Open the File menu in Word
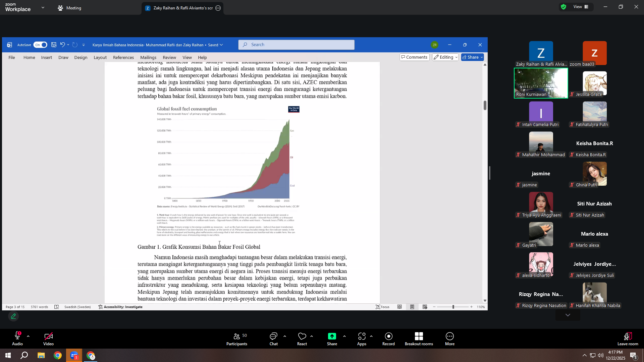Viewport: 644px width, 362px height. pyautogui.click(x=12, y=57)
